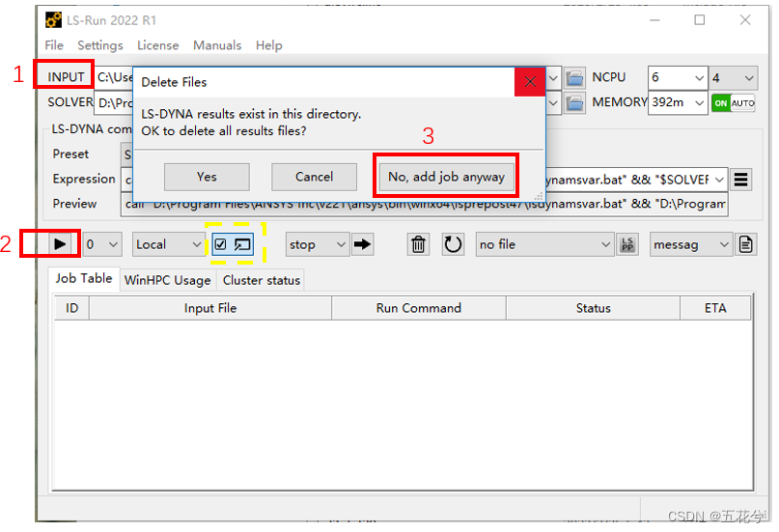The width and height of the screenshot is (779, 532).
Task: Click the trash icon to delete job
Action: click(418, 244)
